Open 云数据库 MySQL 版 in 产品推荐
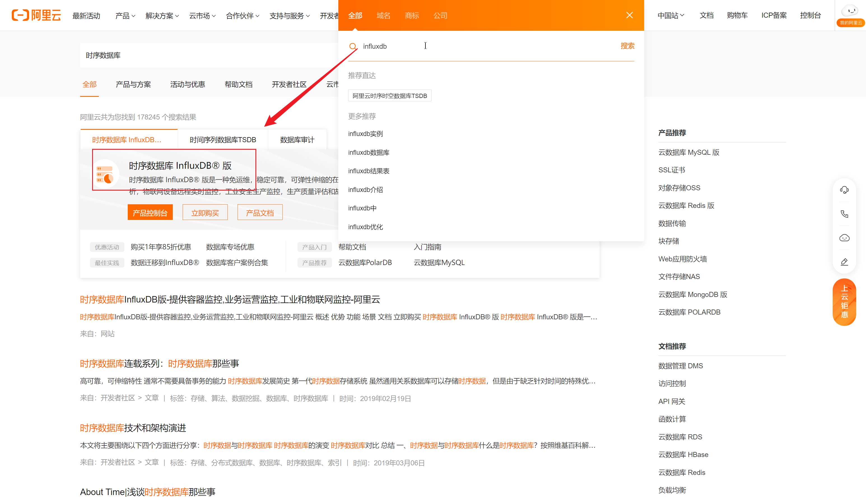The image size is (866, 504). (689, 153)
